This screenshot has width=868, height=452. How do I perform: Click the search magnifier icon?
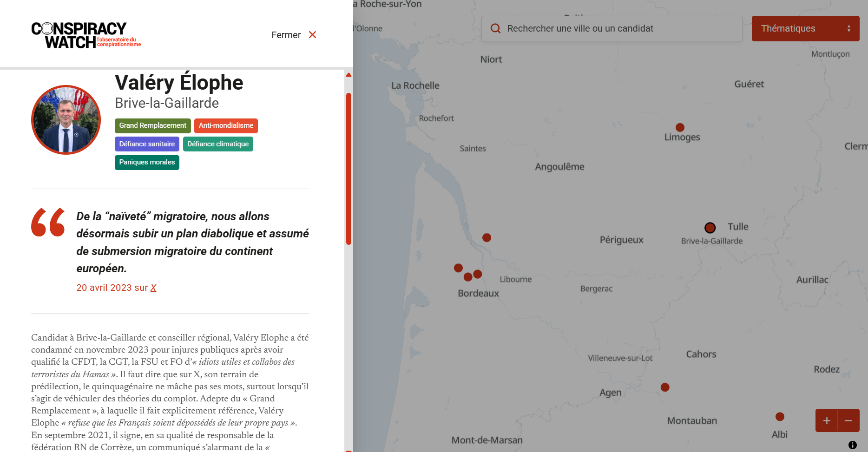click(x=496, y=29)
